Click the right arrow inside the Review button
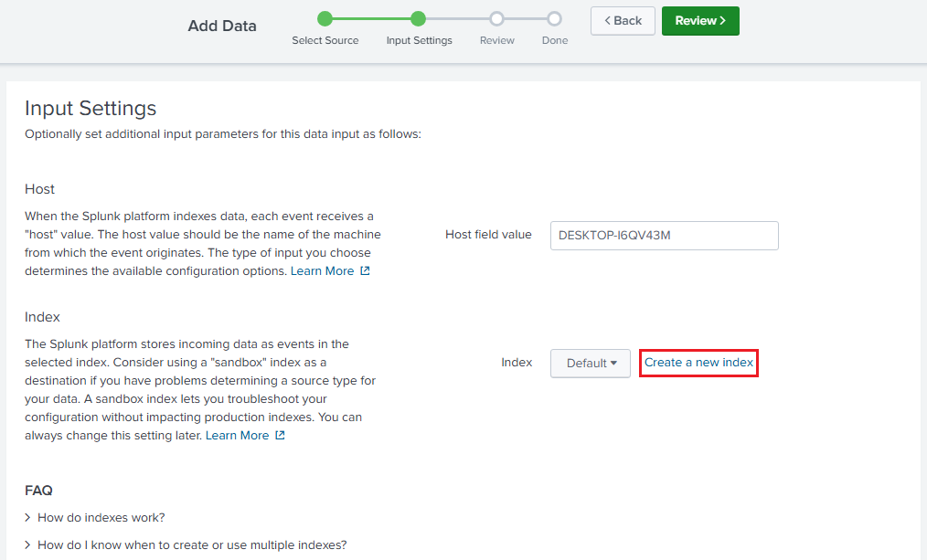This screenshot has height=560, width=927. pyautogui.click(x=721, y=20)
